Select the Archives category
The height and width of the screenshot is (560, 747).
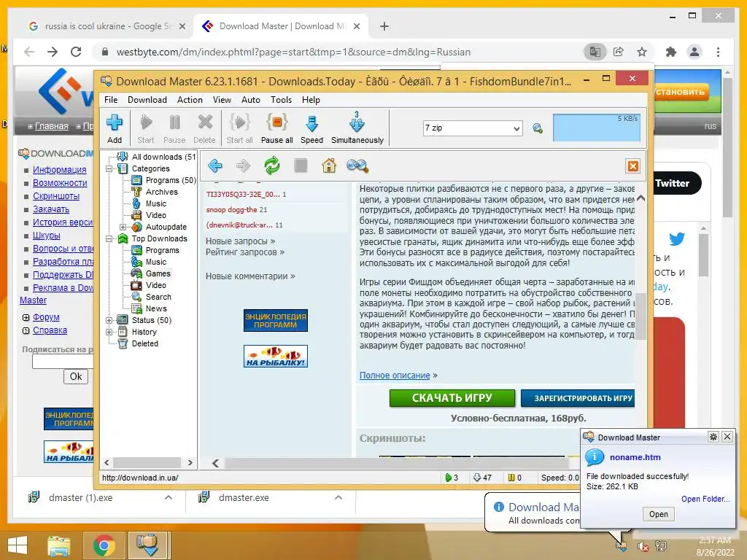[x=161, y=192]
